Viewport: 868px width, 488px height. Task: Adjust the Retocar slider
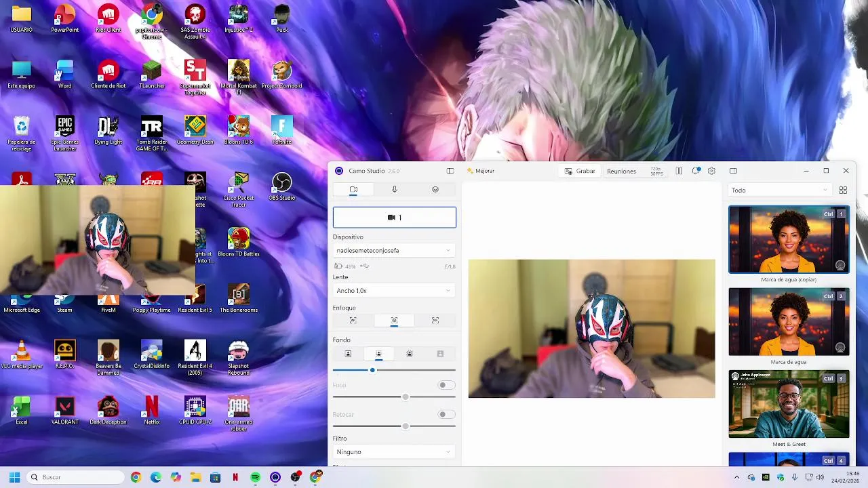394,426
